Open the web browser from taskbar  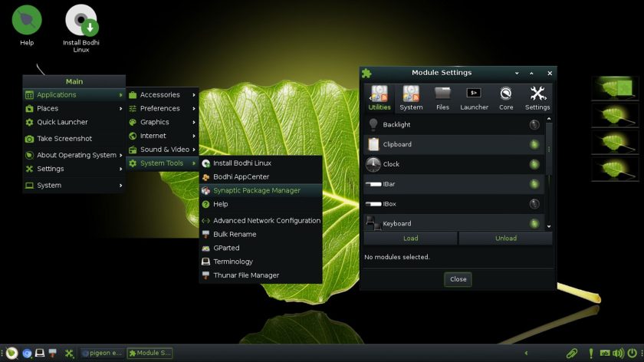point(27,353)
